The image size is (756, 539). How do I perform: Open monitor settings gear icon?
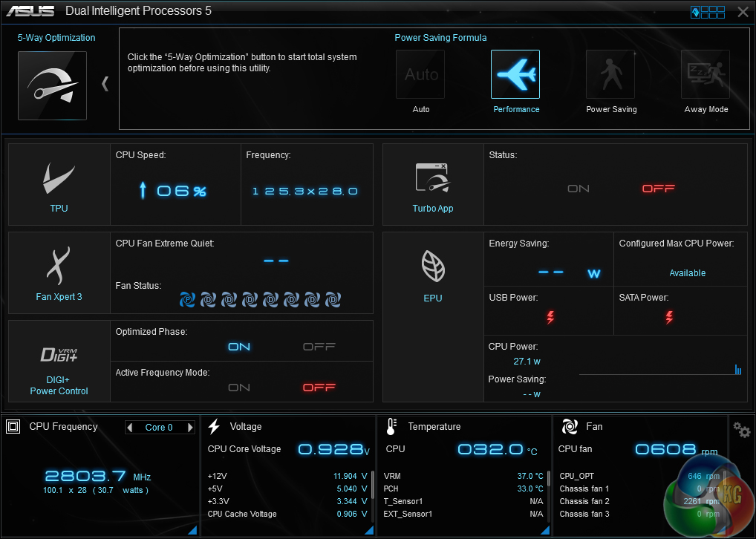[741, 430]
